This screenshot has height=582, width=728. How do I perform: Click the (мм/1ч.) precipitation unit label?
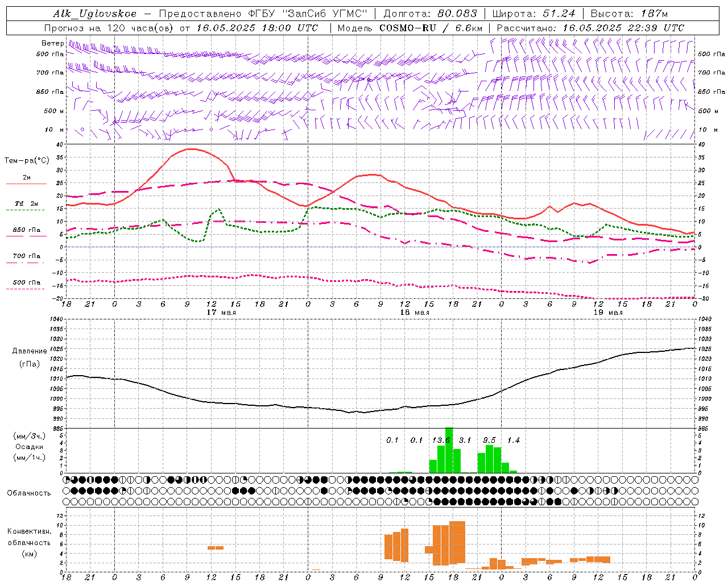(x=30, y=457)
